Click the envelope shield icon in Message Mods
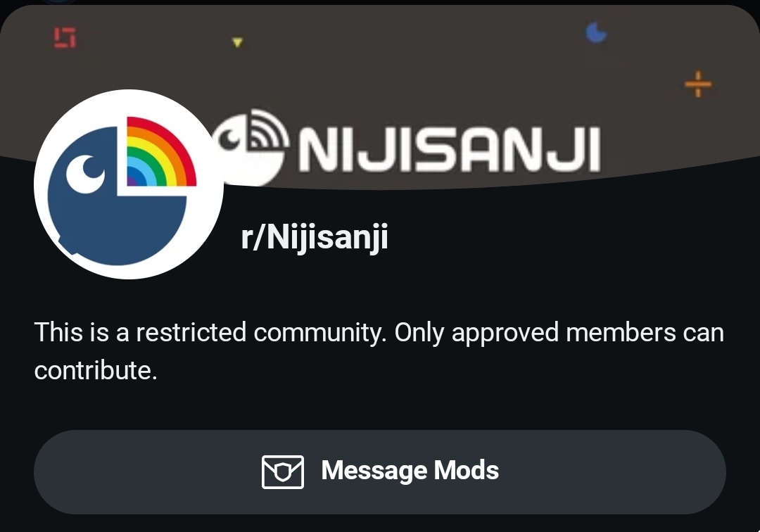 point(283,472)
